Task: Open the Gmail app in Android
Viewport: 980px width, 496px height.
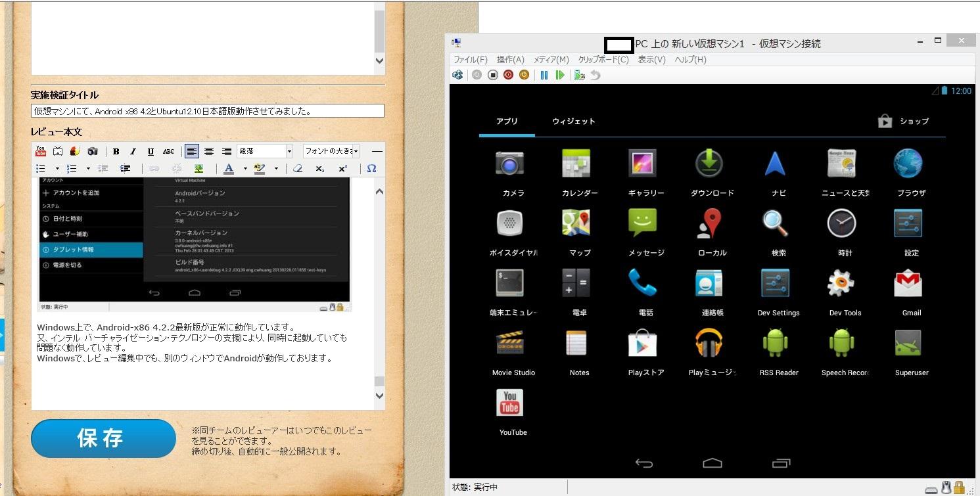Action: point(908,284)
